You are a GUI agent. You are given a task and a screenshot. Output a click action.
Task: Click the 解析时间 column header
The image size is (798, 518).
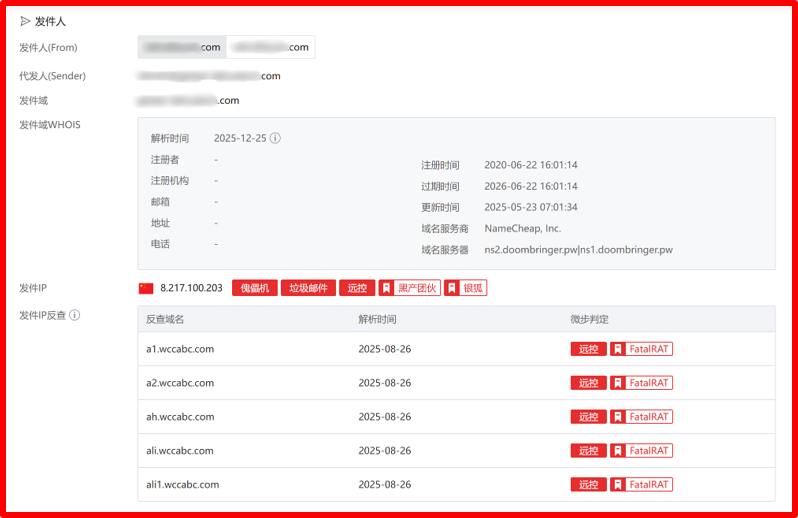tap(377, 319)
